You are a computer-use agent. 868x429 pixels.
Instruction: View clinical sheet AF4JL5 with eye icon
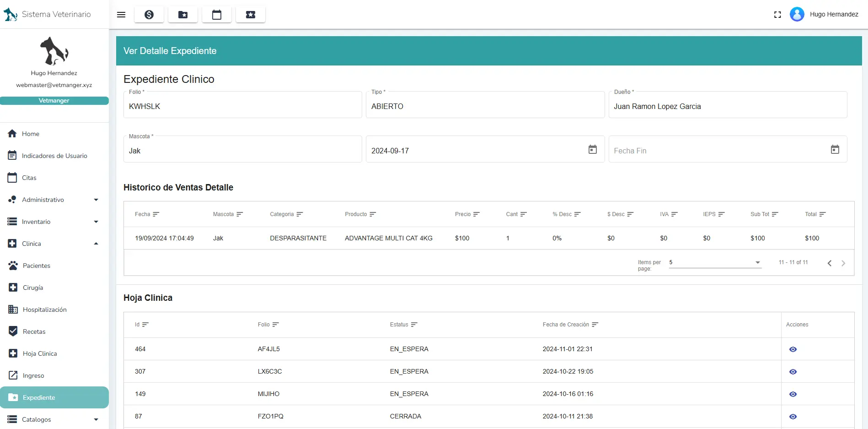point(793,349)
